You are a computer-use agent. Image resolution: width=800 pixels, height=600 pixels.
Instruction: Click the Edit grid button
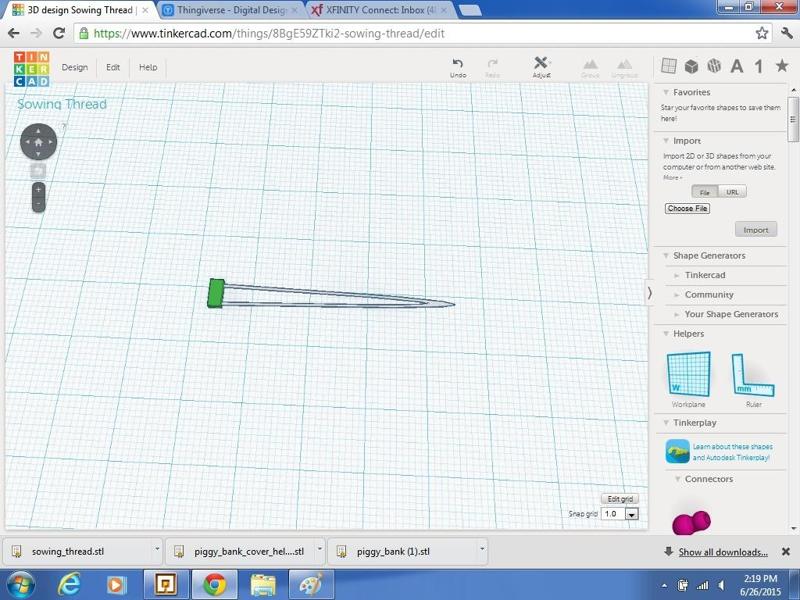pos(620,498)
